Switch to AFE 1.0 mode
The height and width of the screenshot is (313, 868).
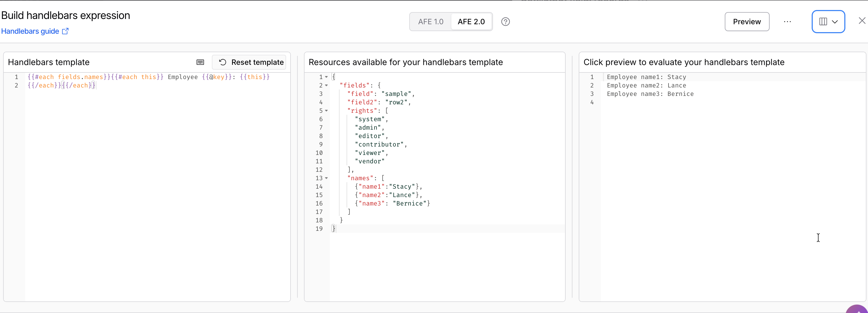(x=431, y=22)
